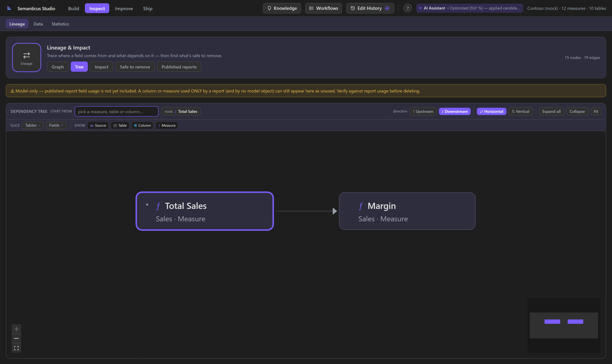Collapse the Total Sales node triangle

pos(147,205)
